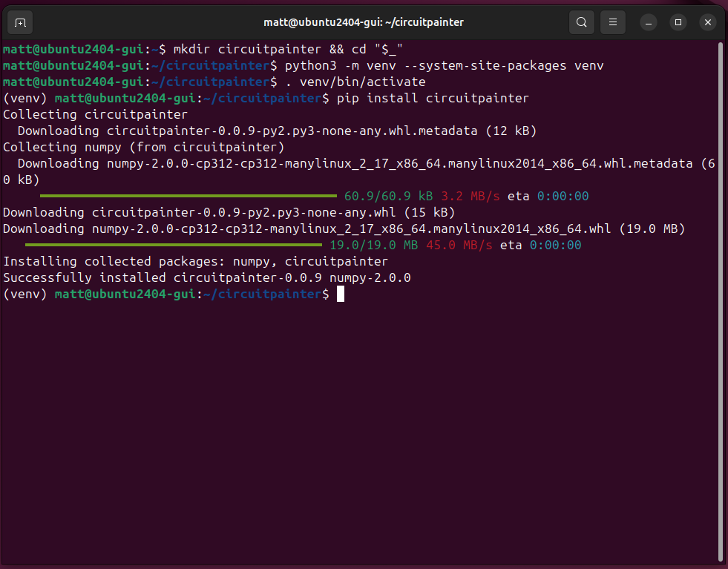Open a new terminal tab
This screenshot has width=728, height=569.
[x=21, y=22]
